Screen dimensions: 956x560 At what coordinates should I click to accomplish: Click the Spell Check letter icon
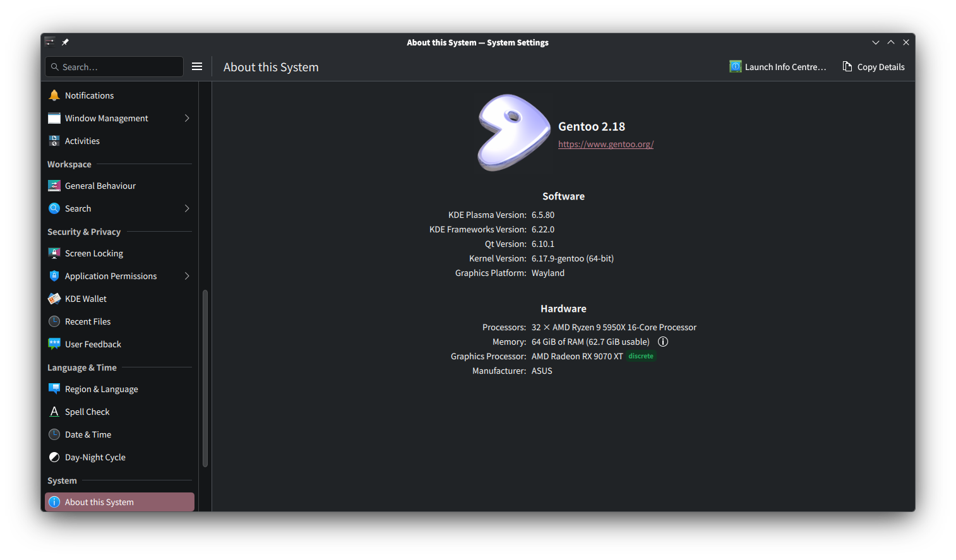click(x=54, y=412)
